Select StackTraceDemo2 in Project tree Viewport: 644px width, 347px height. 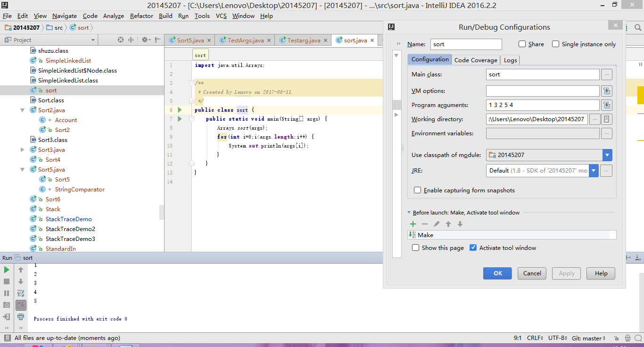coord(70,229)
